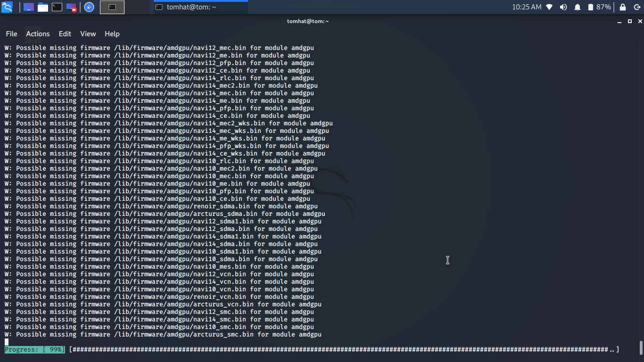
Task: Open the notifications bell icon
Action: click(x=578, y=7)
